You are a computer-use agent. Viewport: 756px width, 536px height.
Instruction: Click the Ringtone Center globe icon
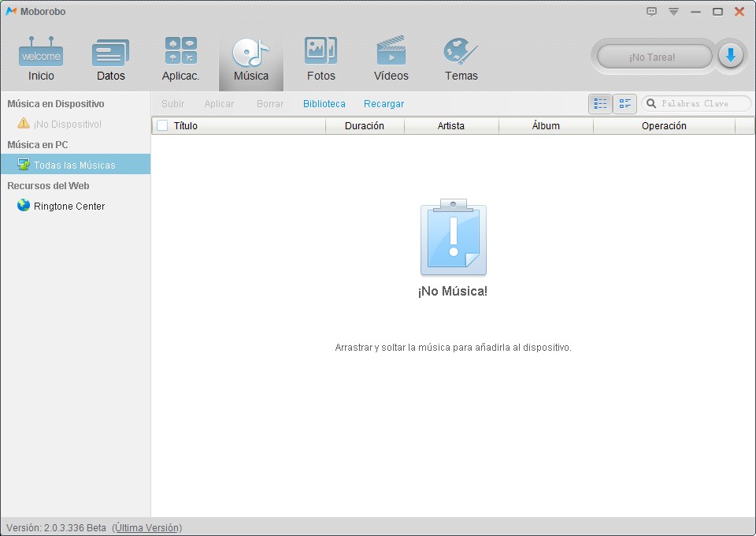(x=24, y=206)
